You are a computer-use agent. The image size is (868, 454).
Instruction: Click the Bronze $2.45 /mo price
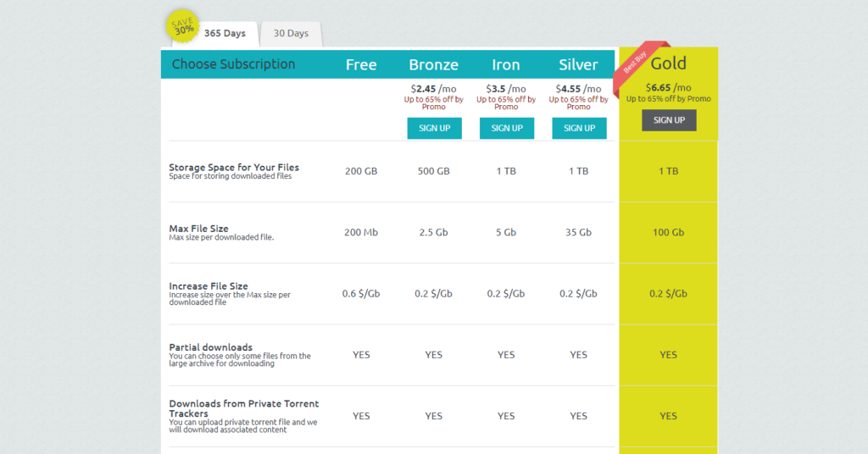433,89
